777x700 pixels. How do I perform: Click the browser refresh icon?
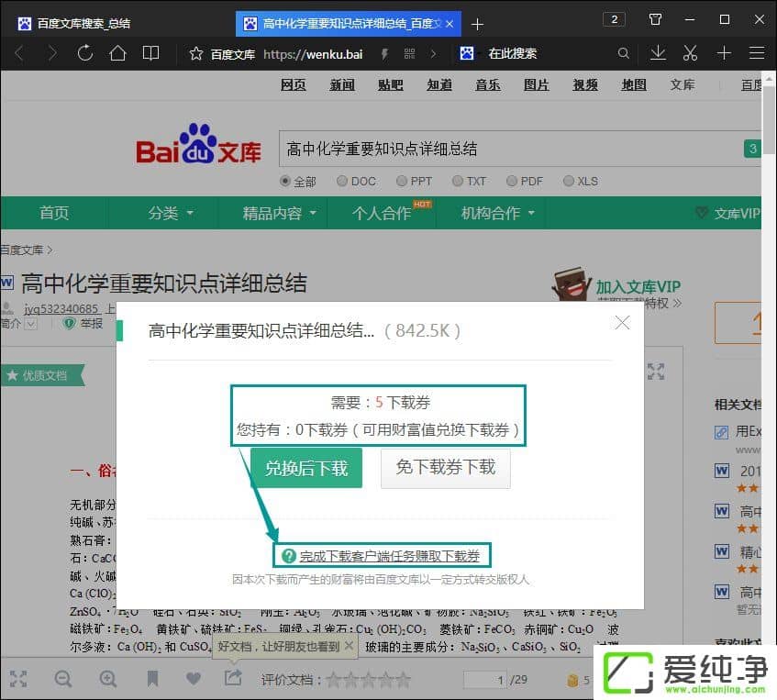pyautogui.click(x=85, y=53)
